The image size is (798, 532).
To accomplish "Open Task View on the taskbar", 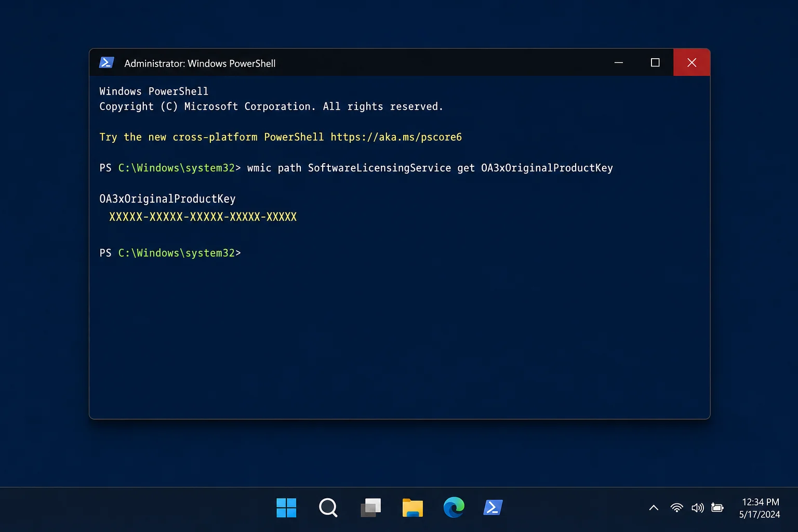I will tap(370, 508).
